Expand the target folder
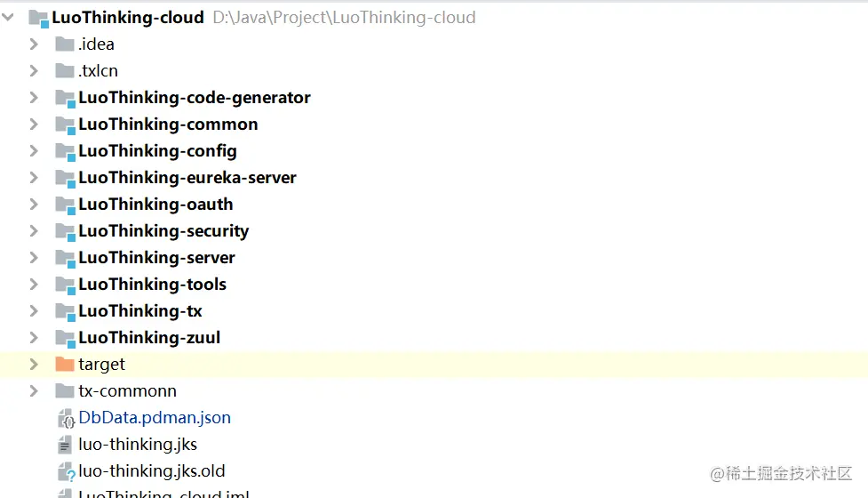 coord(34,364)
